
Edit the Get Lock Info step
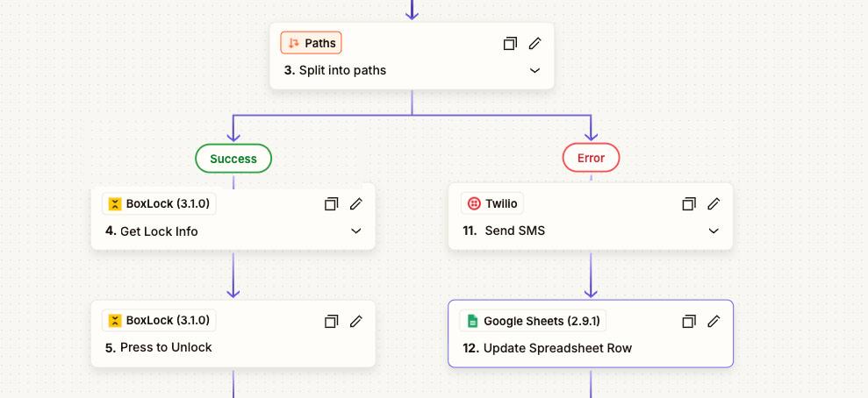[x=356, y=204]
